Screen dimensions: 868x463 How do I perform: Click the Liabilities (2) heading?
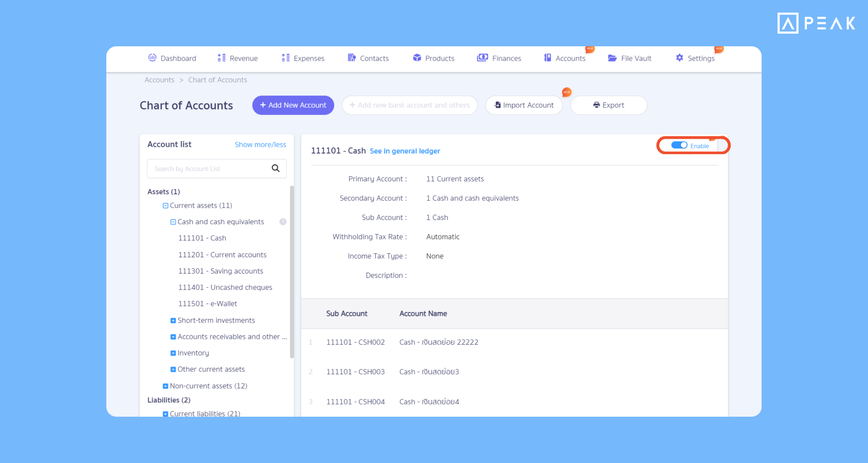click(169, 400)
